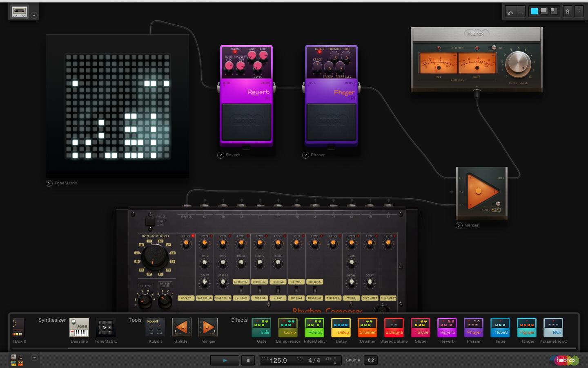588x368 pixels.
Task: Undo the last action
Action: pyautogui.click(x=510, y=12)
